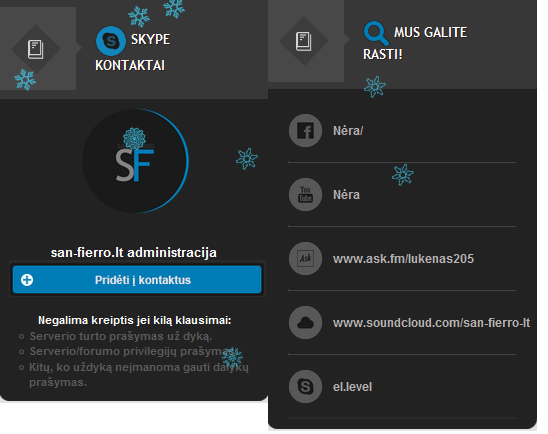The image size is (548, 434).
Task: Click san-fierro.lt administracija title
Action: [x=134, y=253]
